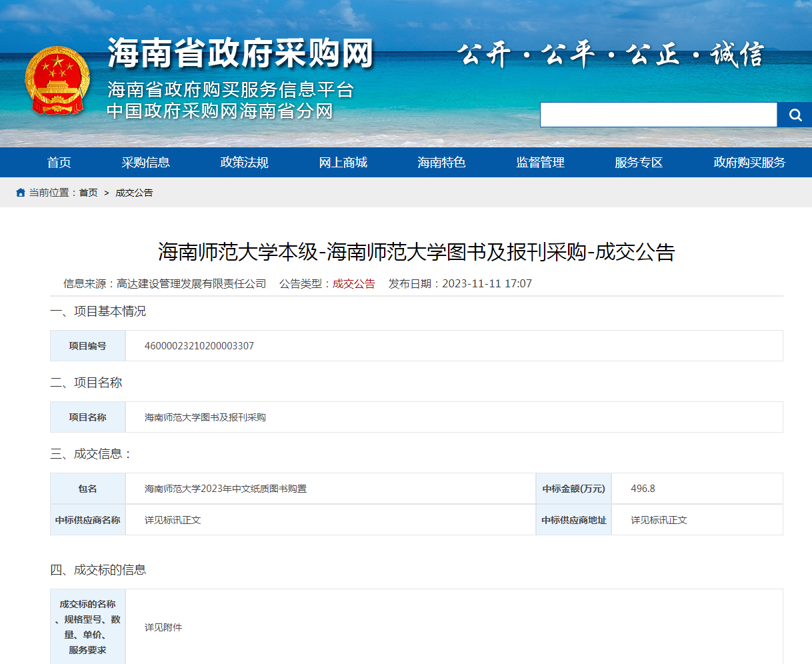Click 详见标讯正文 under supplier address
This screenshot has width=812, height=664.
[x=659, y=520]
